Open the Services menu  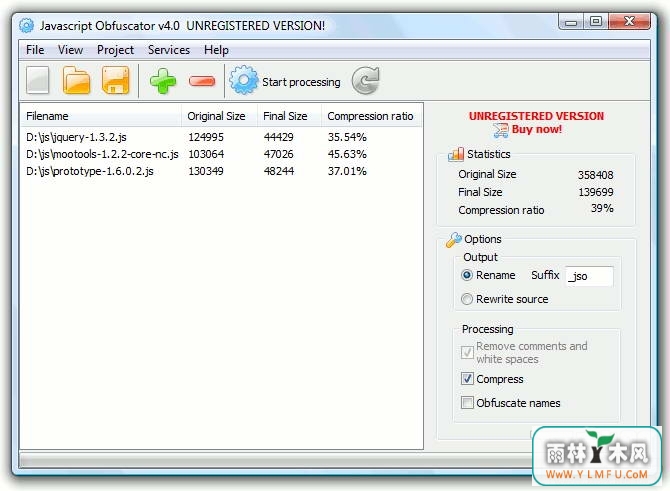(x=169, y=50)
